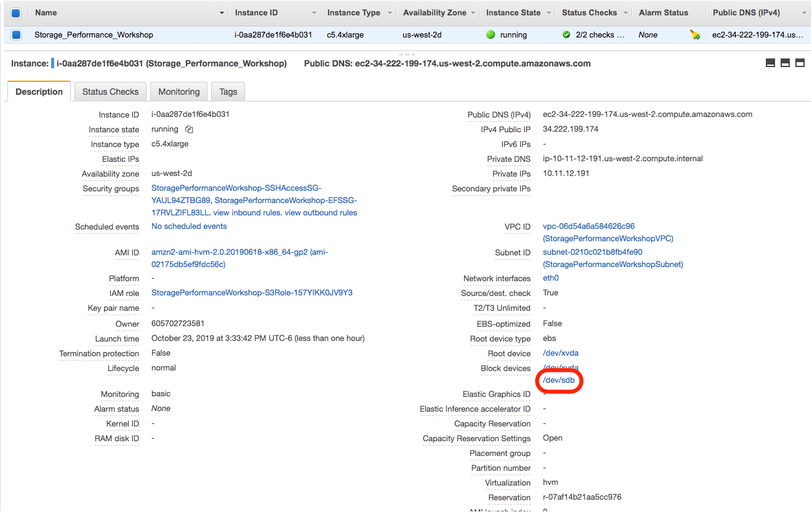
Task: Click the Capacity Reservation Settings label
Action: (476, 439)
